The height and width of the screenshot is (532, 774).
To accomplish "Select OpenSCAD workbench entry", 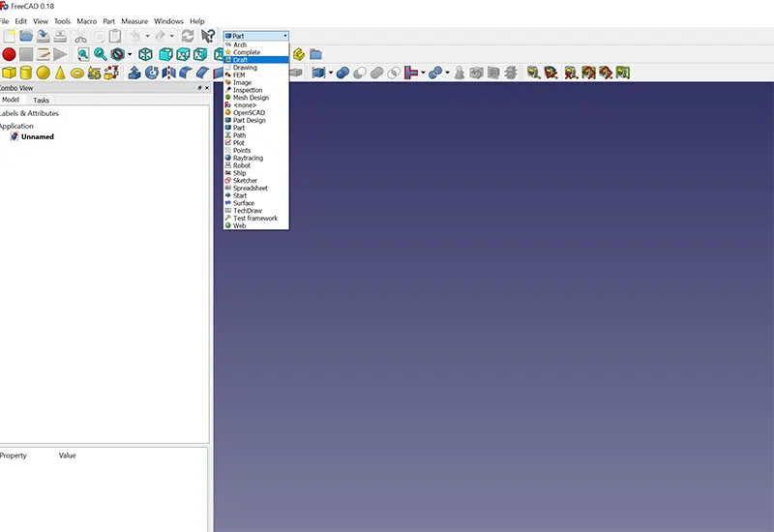I will [x=256, y=112].
